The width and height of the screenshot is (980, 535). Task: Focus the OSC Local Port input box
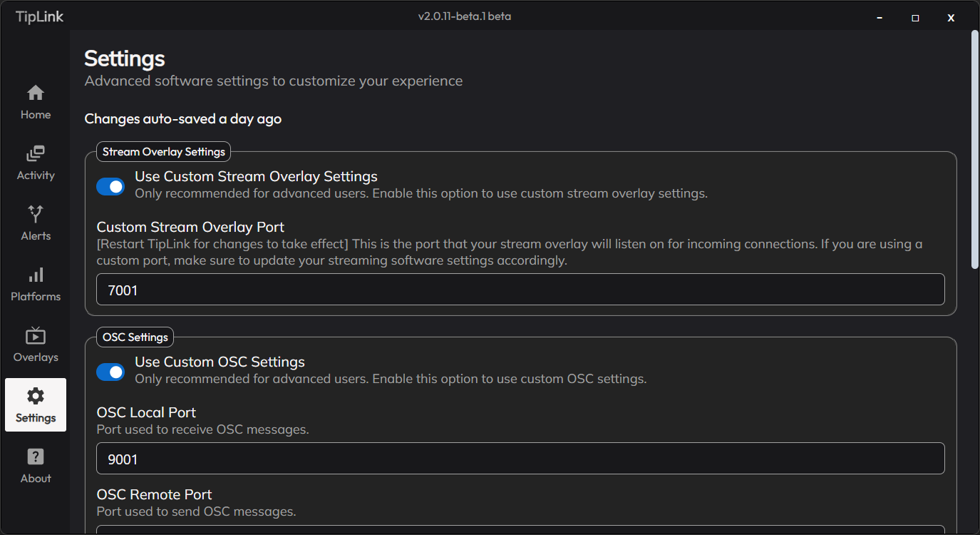520,459
